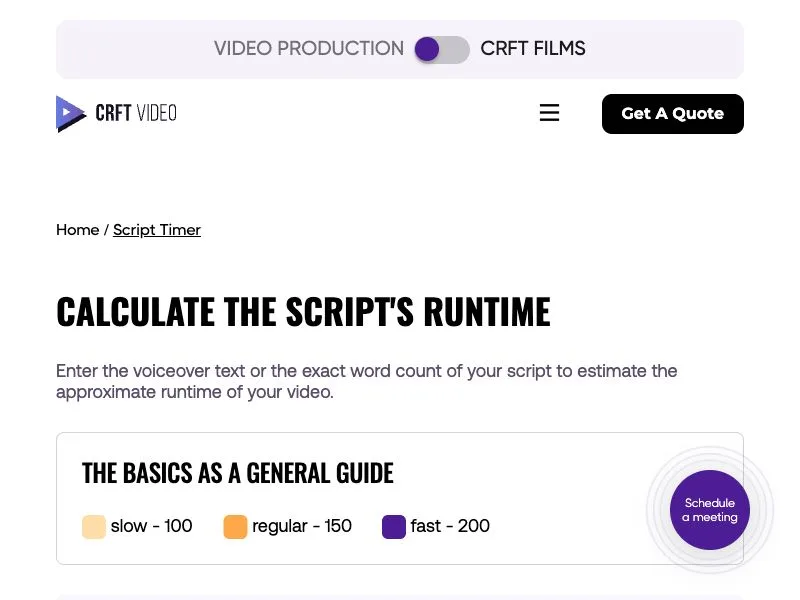The image size is (800, 600).
Task: Click the VIDEO PRODUCTION label
Action: [309, 48]
